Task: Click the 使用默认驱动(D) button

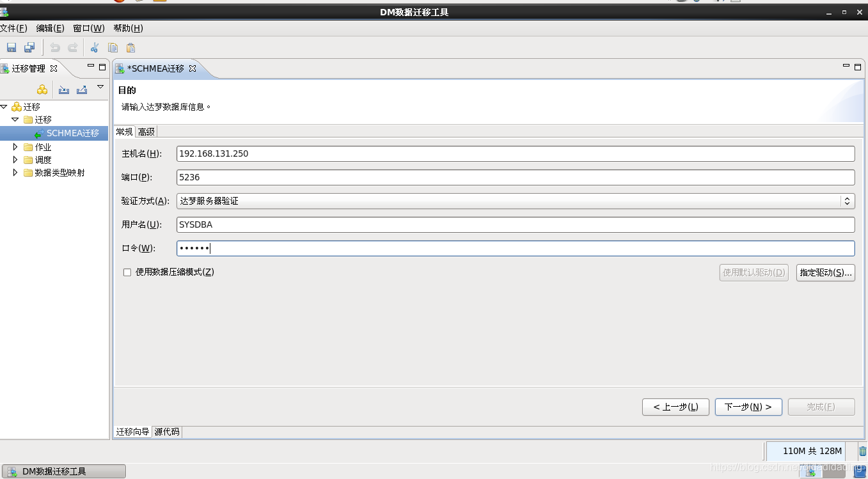Action: coord(754,272)
